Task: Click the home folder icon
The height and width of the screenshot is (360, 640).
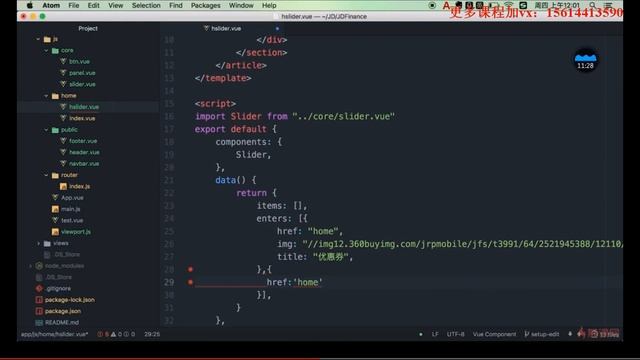Action: click(55, 96)
